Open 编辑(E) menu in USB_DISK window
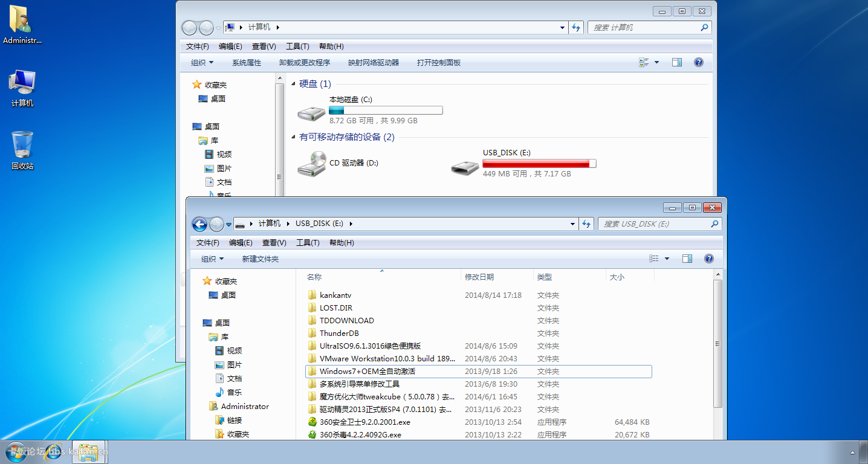 click(241, 243)
